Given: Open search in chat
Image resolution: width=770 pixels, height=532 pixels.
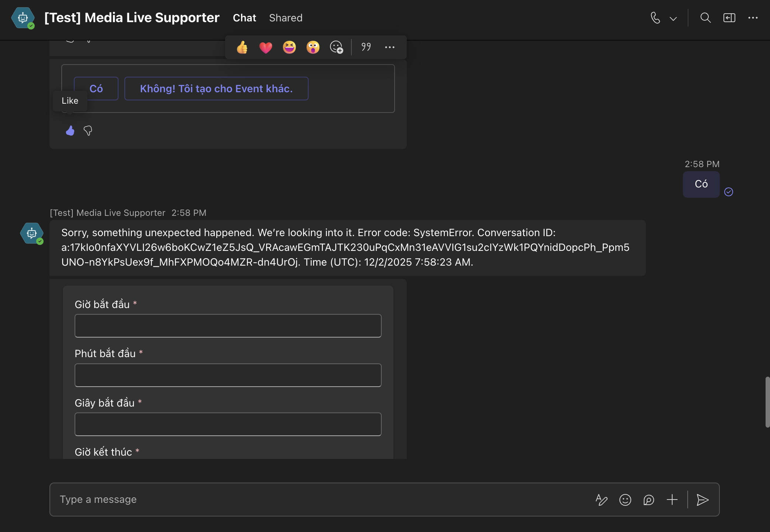Looking at the screenshot, I should 705,18.
